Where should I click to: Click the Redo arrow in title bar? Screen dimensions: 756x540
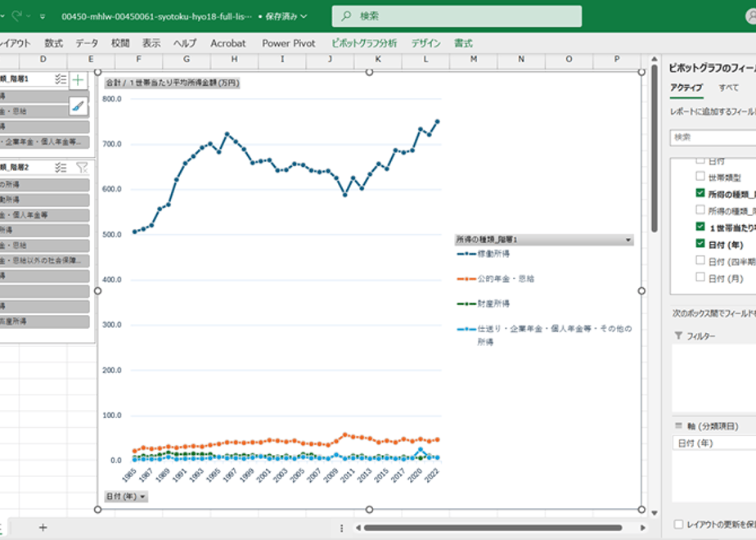(x=17, y=16)
